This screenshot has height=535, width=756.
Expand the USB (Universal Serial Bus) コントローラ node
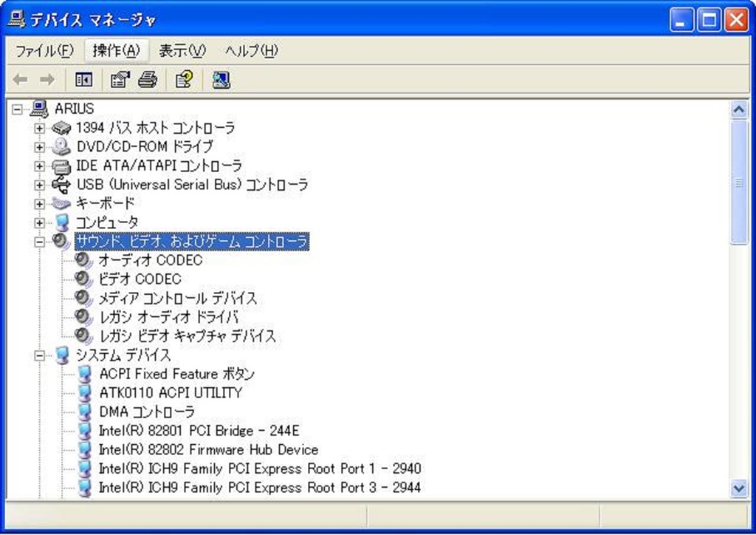40,185
